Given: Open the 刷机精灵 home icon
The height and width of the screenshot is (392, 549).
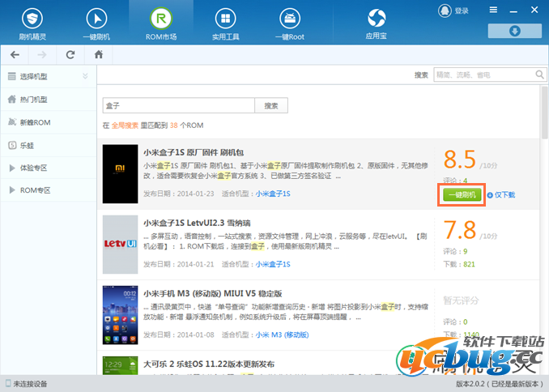Looking at the screenshot, I should (x=32, y=18).
